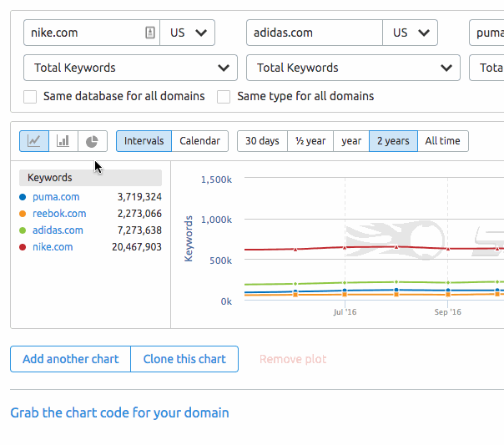This screenshot has width=504, height=445.
Task: Click orange reebok.com legend dot
Action: 23,214
